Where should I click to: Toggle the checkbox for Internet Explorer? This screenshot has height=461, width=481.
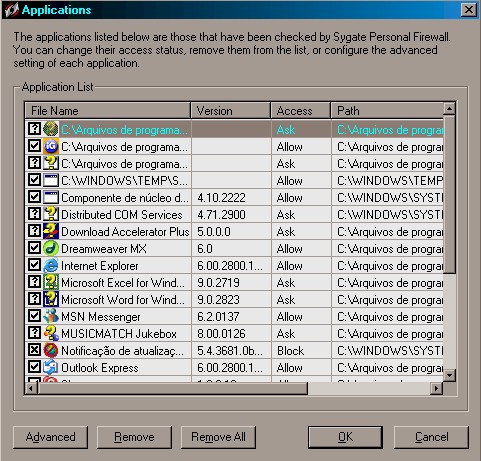[34, 265]
